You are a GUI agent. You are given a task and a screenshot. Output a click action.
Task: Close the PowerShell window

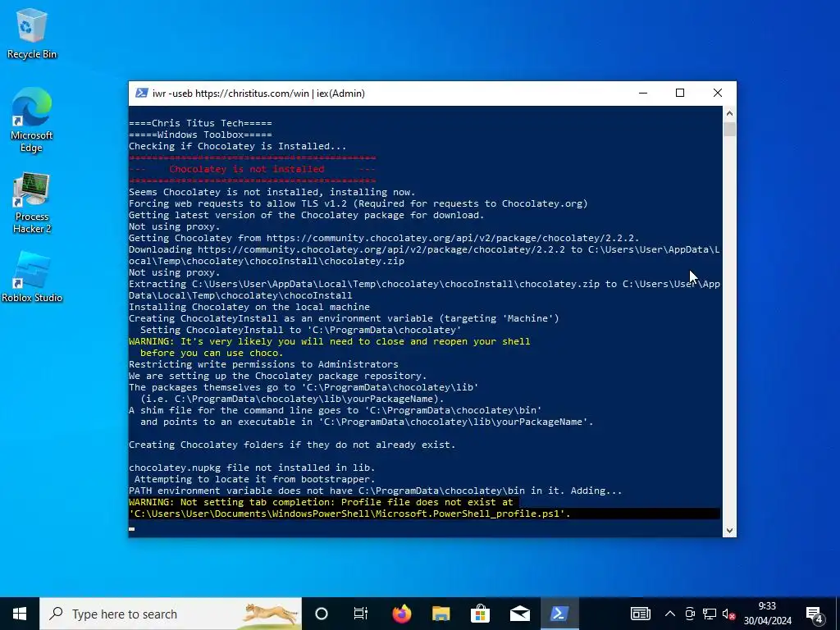(717, 94)
